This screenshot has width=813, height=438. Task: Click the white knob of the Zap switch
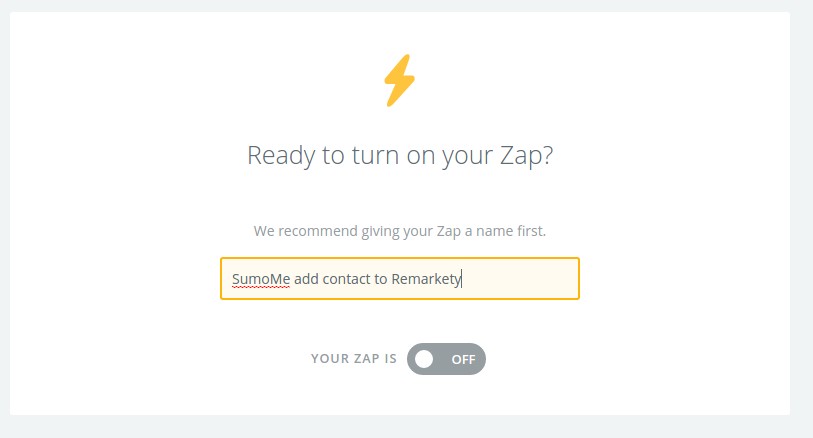coord(424,359)
